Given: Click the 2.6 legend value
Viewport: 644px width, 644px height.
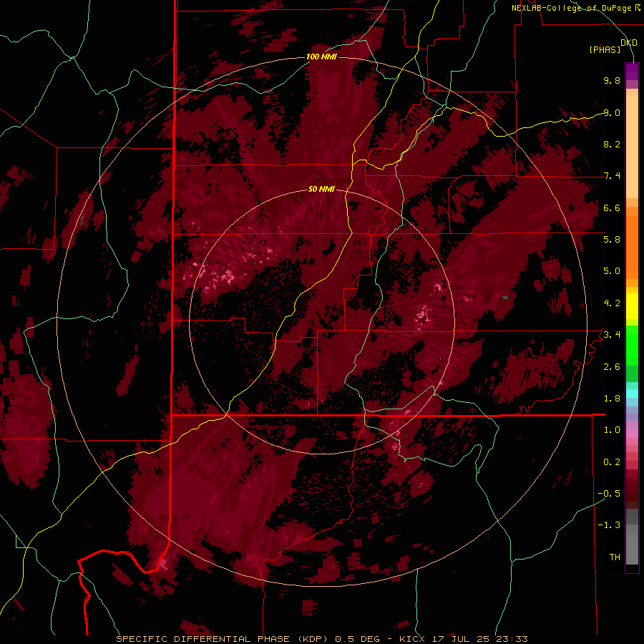Looking at the screenshot, I should coord(612,367).
